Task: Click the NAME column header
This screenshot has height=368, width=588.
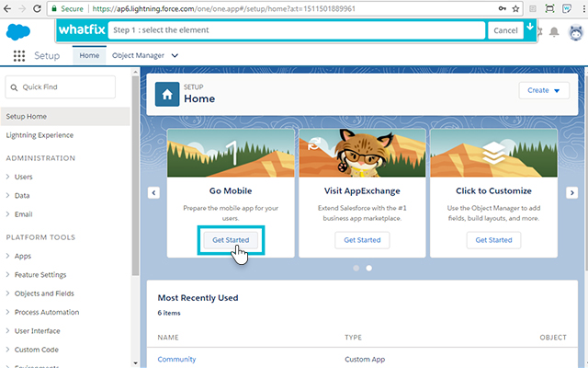Action: coord(168,338)
